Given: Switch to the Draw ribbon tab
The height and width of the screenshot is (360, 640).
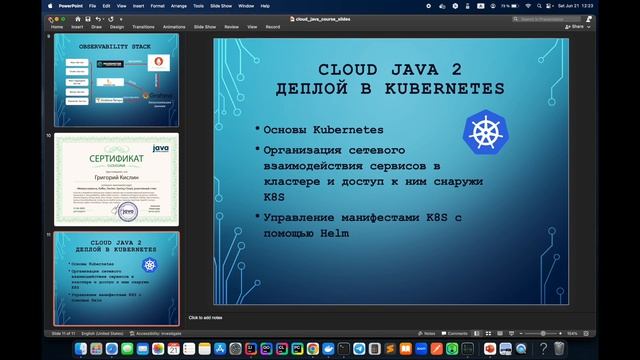Looking at the screenshot, I should [x=96, y=27].
